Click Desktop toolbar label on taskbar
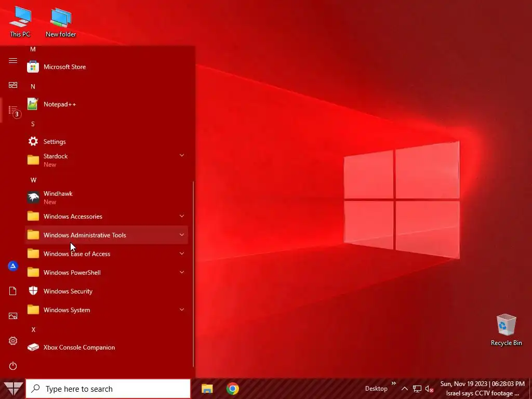The width and height of the screenshot is (532, 399). point(376,389)
